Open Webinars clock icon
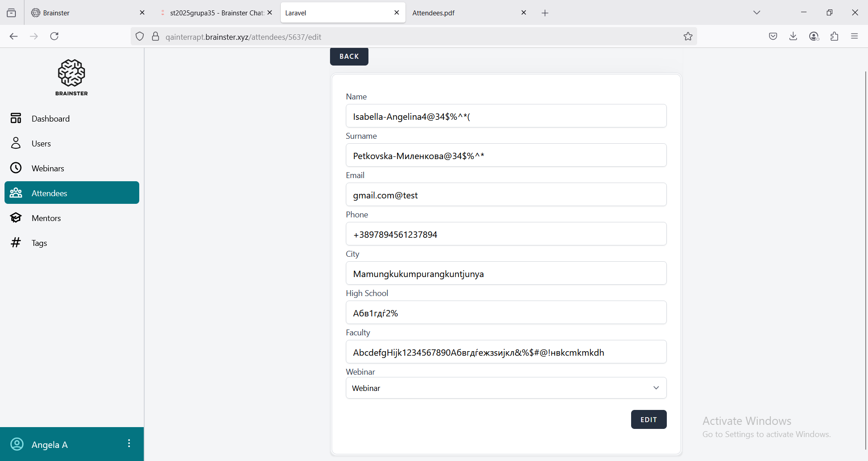868x461 pixels. (x=16, y=168)
